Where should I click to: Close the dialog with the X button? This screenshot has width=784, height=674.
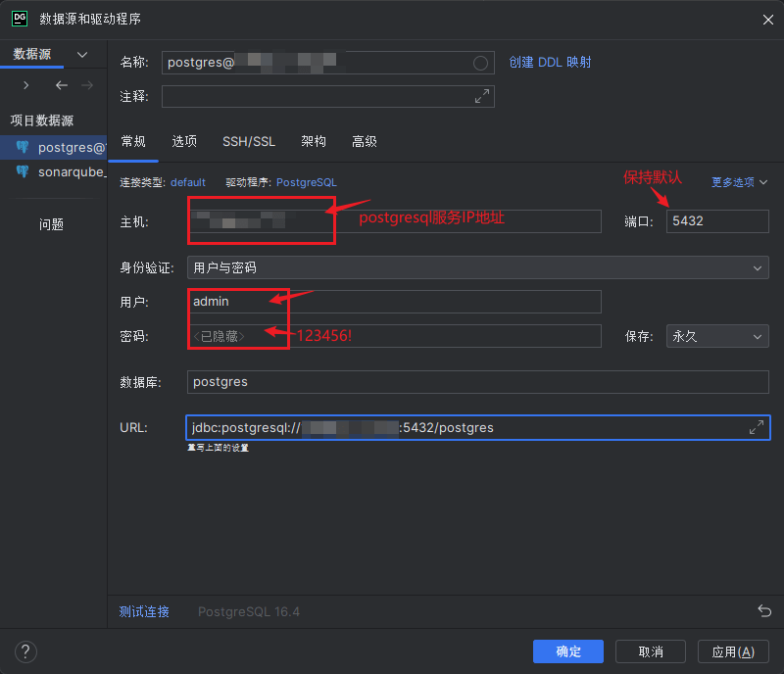tap(768, 20)
